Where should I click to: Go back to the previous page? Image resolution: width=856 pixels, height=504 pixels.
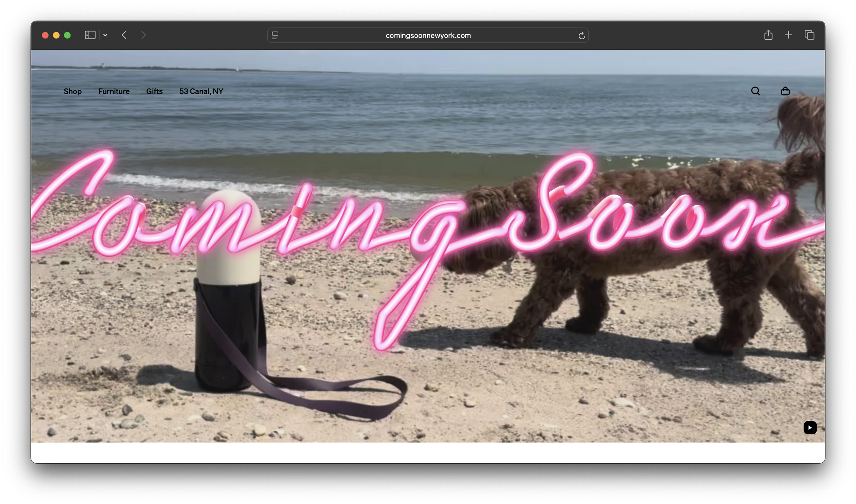[x=124, y=35]
